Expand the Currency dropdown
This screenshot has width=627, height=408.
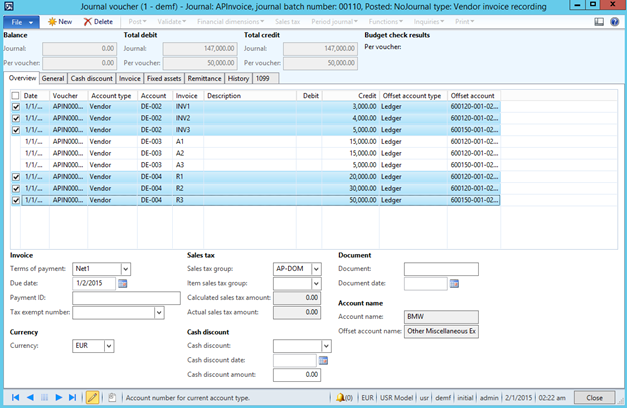[109, 345]
